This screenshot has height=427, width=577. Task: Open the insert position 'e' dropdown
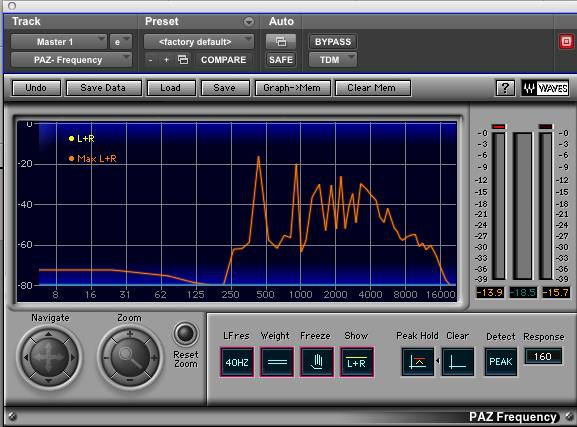(x=120, y=42)
